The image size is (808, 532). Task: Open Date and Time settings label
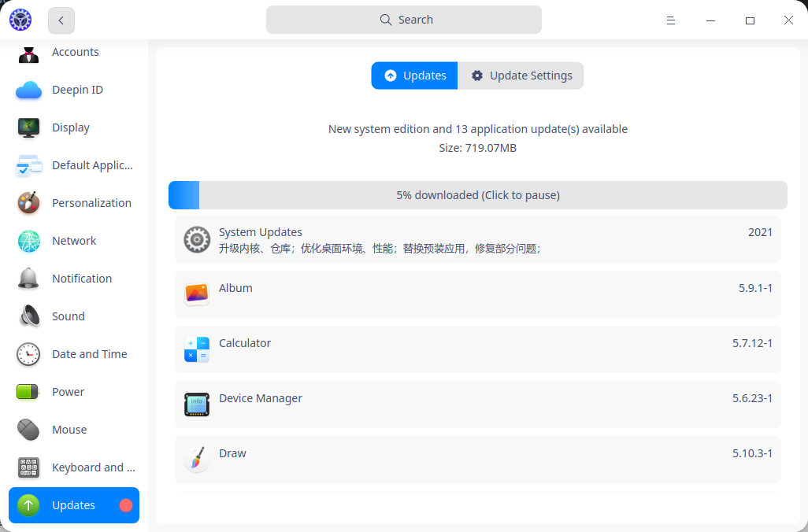[90, 354]
